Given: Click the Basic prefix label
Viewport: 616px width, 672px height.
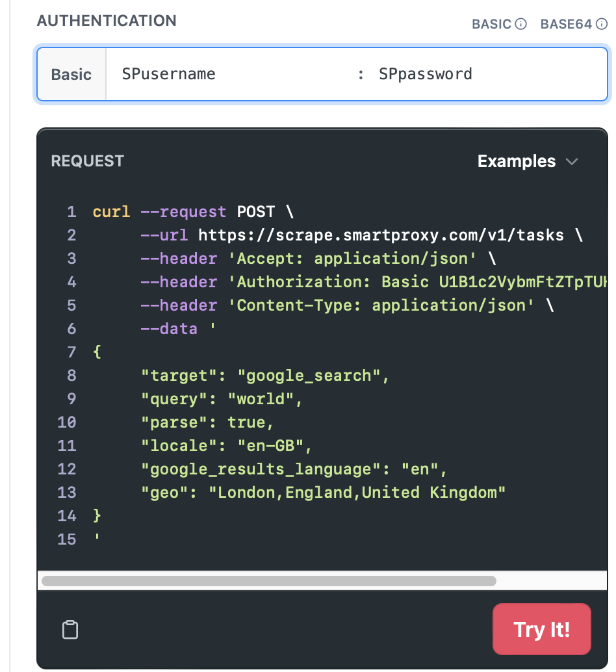Looking at the screenshot, I should click(x=71, y=74).
